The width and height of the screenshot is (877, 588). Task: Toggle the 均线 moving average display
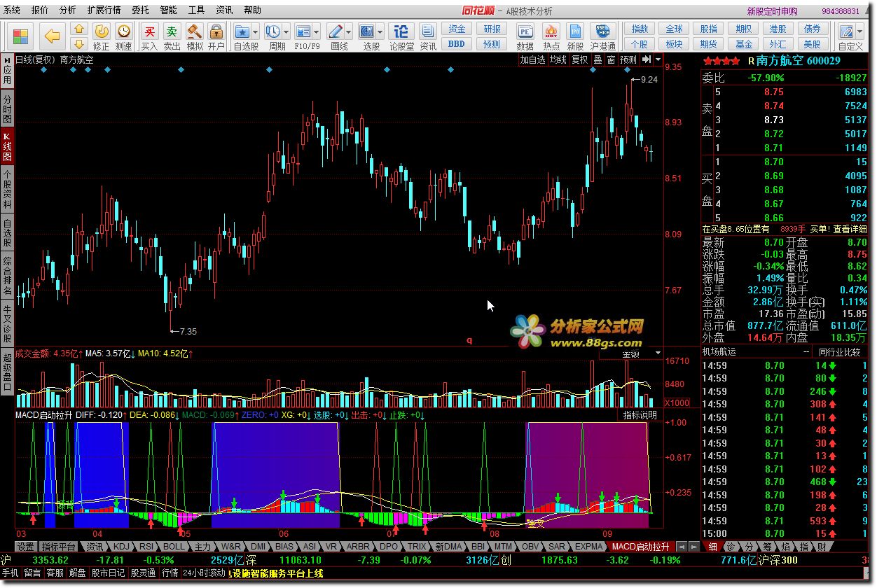coord(558,59)
